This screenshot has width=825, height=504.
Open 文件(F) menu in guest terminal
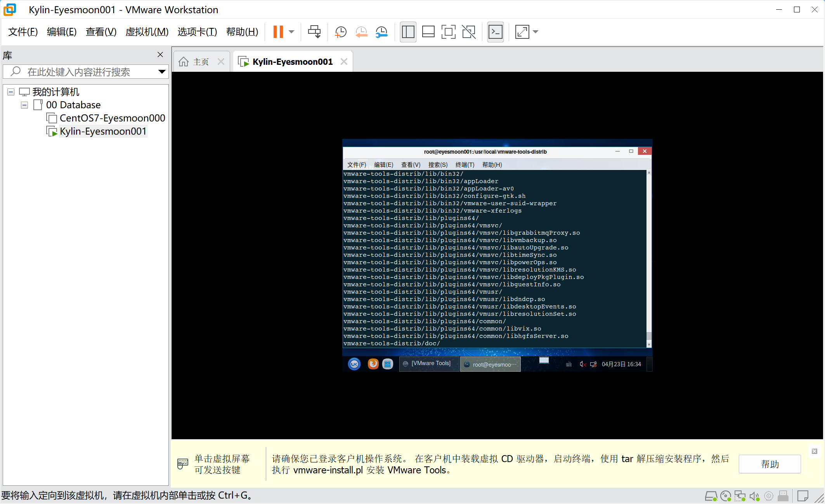356,165
